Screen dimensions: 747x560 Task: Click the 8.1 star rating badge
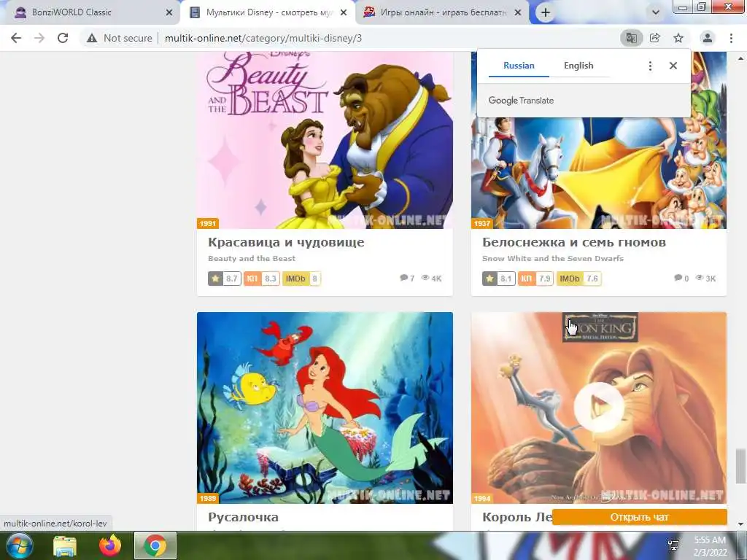[x=498, y=279]
